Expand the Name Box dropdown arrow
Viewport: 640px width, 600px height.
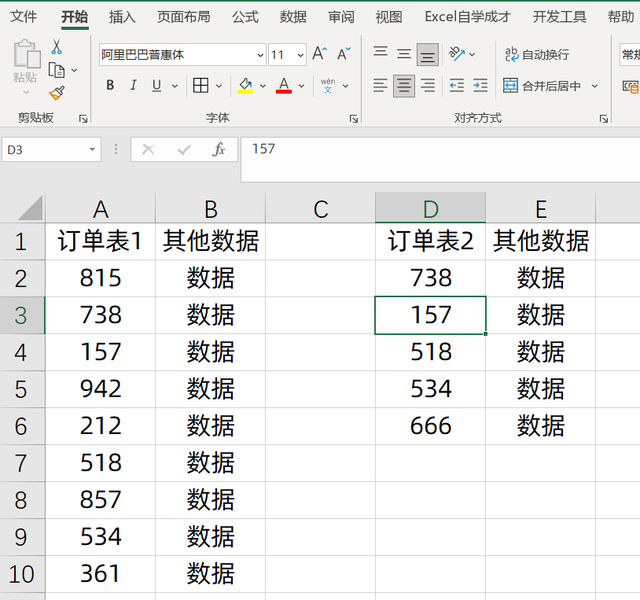pyautogui.click(x=92, y=150)
